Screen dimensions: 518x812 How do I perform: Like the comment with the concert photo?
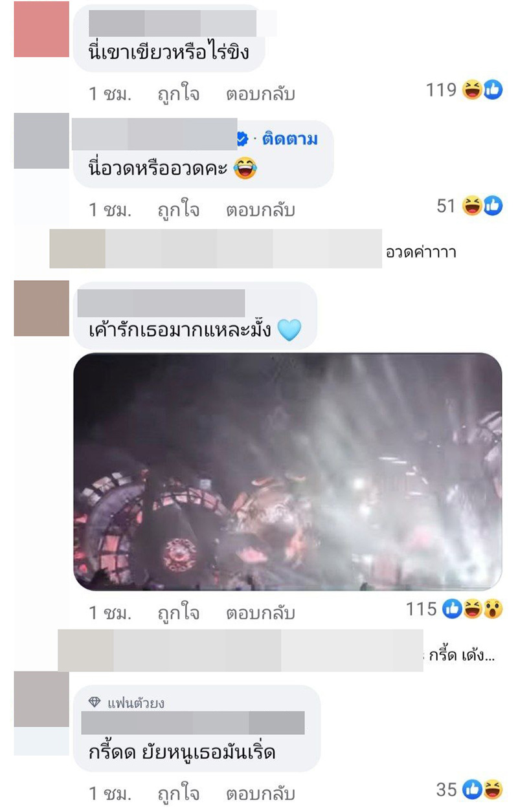pos(179,612)
